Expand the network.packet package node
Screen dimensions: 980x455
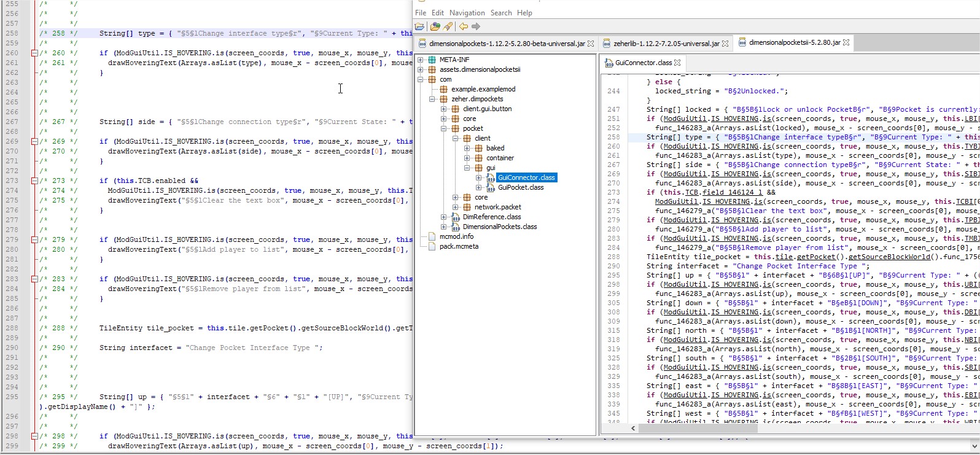pos(456,207)
